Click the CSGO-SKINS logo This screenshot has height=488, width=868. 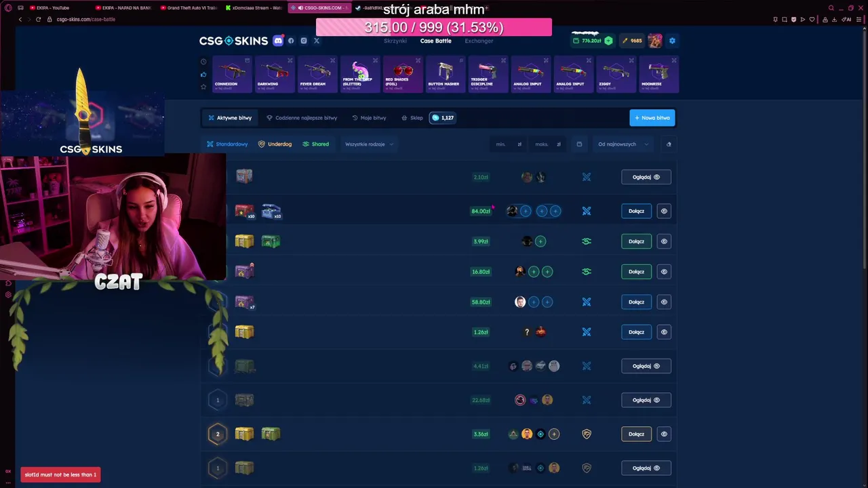pos(233,41)
